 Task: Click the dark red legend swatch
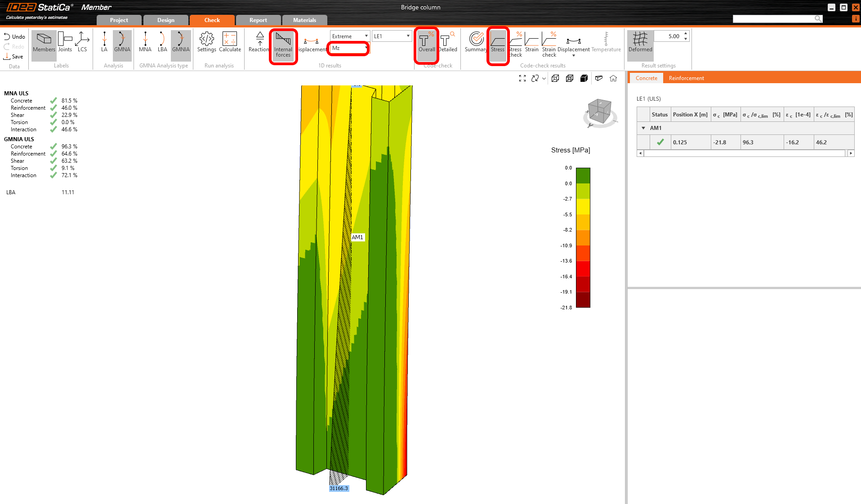point(583,300)
